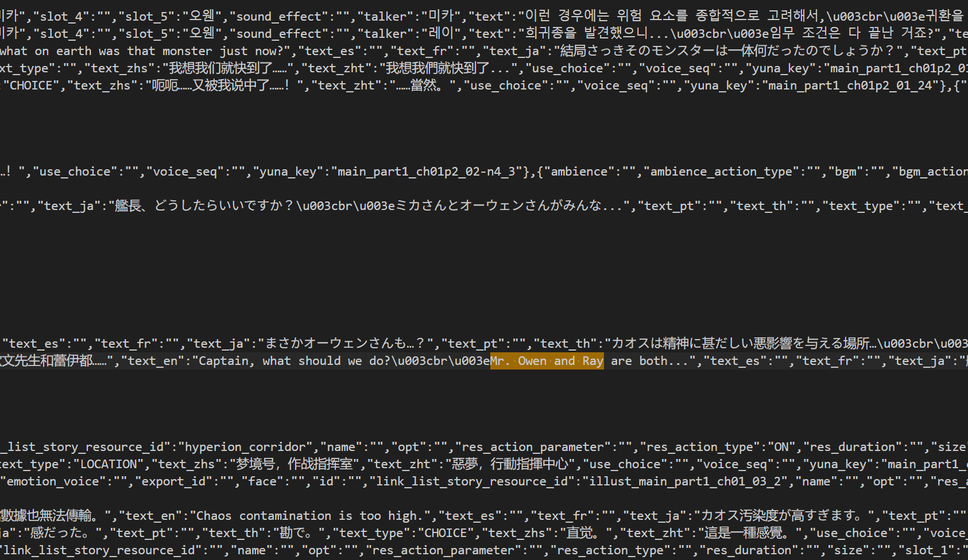Select the value "hyperion_corridor"
Viewport: 968px width, 560px height.
coord(245,447)
